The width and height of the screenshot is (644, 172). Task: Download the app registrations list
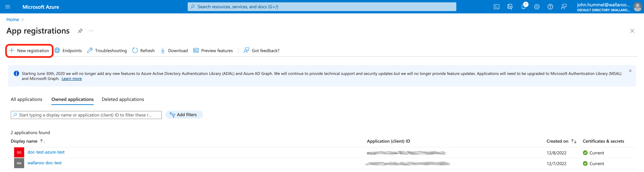pyautogui.click(x=174, y=50)
